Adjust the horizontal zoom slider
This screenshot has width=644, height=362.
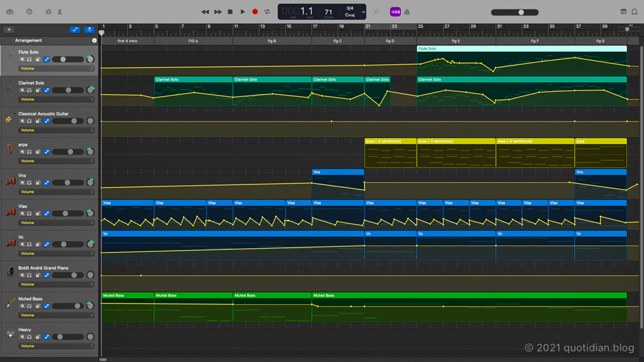click(x=627, y=29)
